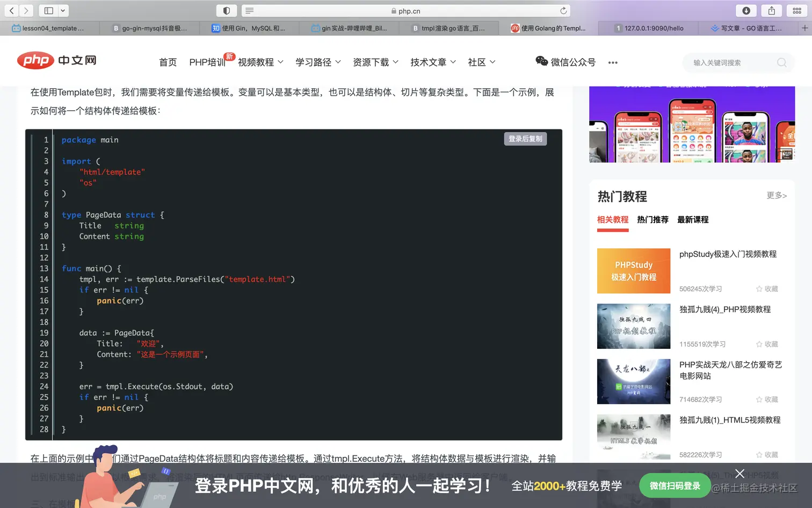Click the Sidebar icon in Safari toolbar
812x508 pixels.
48,10
